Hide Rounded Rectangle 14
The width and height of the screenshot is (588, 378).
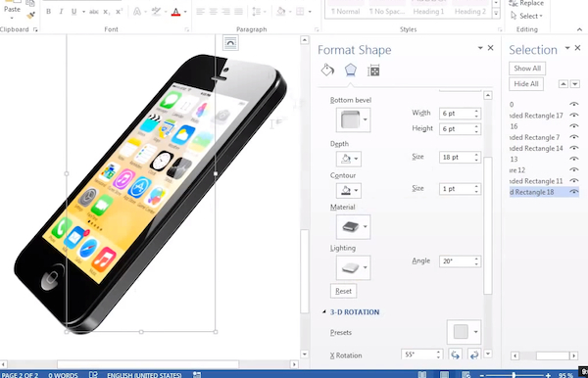(573, 148)
